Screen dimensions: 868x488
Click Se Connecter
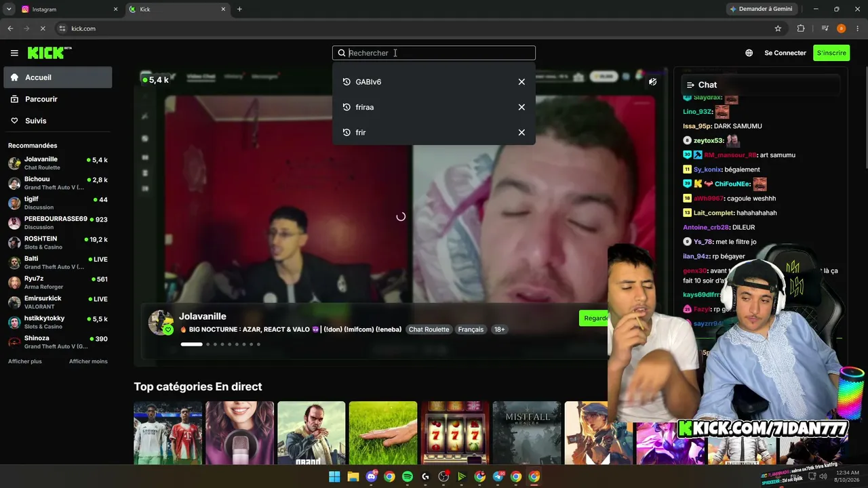785,53
